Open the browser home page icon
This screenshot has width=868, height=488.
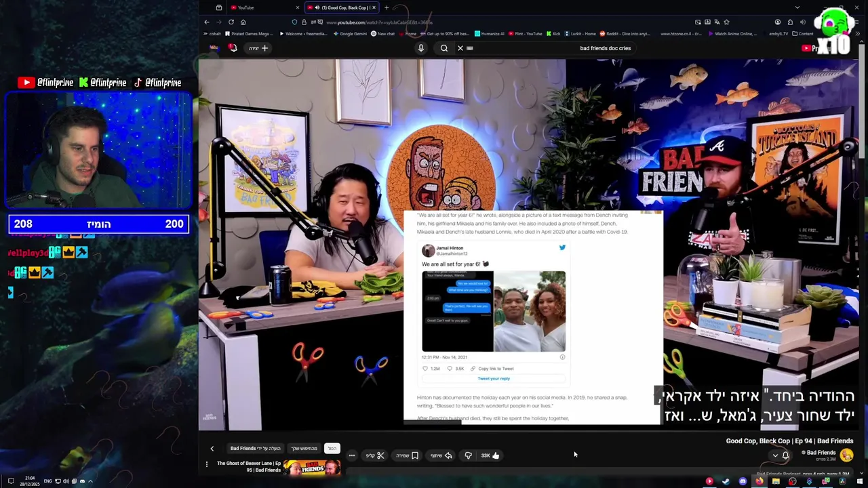(243, 22)
